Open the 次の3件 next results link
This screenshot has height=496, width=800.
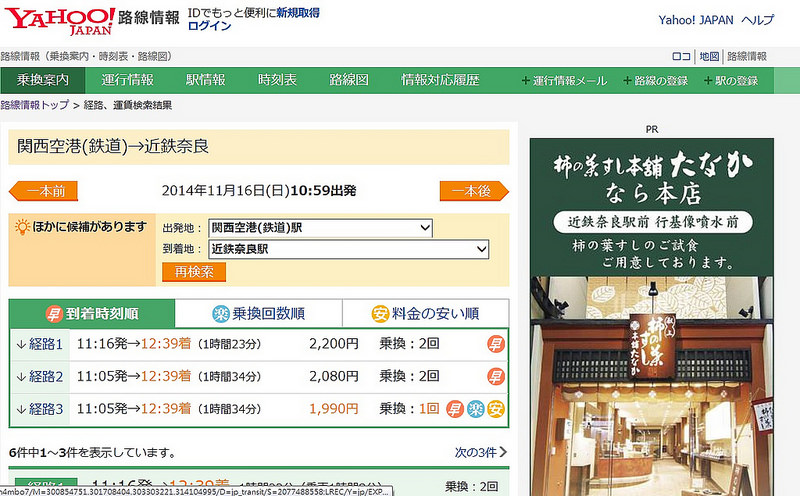[x=481, y=452]
